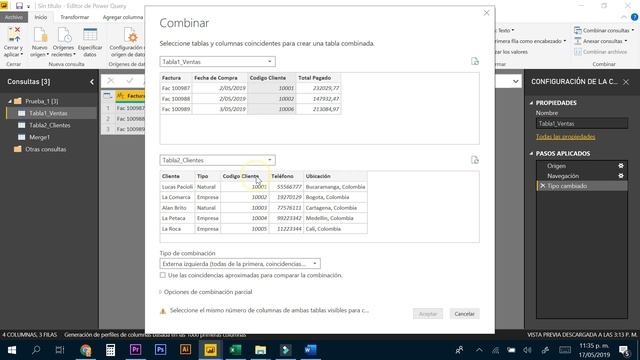The width and height of the screenshot is (640, 360).
Task: Select the Tabla2_Clientes query
Action: click(50, 125)
